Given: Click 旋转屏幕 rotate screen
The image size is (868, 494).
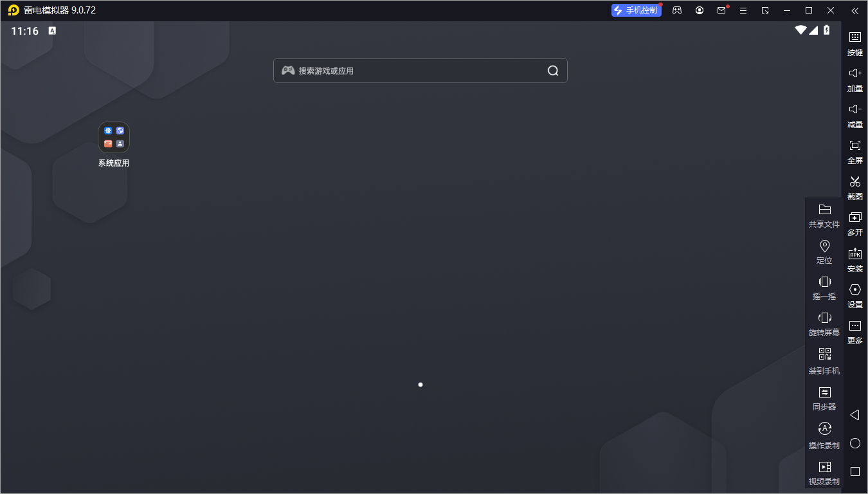Looking at the screenshot, I should [824, 324].
